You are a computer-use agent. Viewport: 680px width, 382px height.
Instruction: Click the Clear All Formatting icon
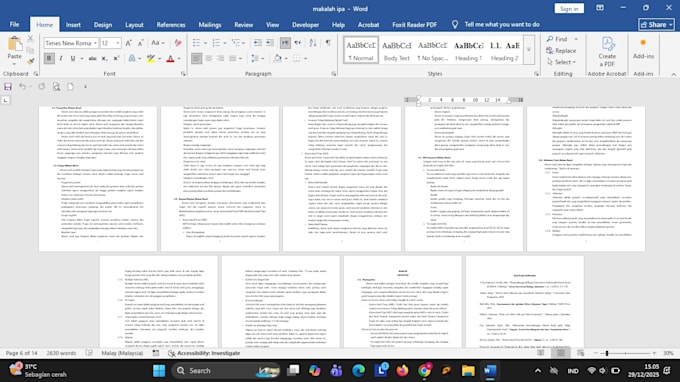coord(178,42)
